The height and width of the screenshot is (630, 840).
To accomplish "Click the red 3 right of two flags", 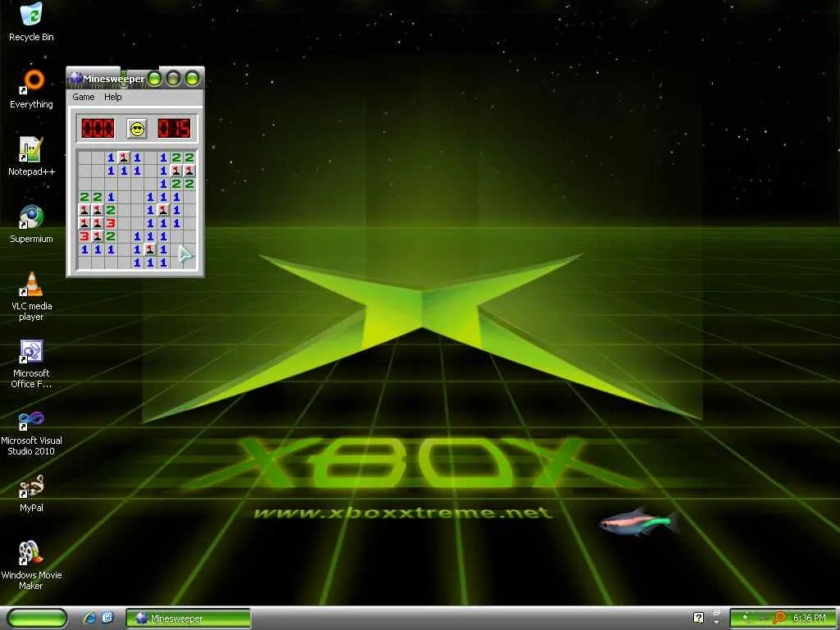I will tap(111, 223).
